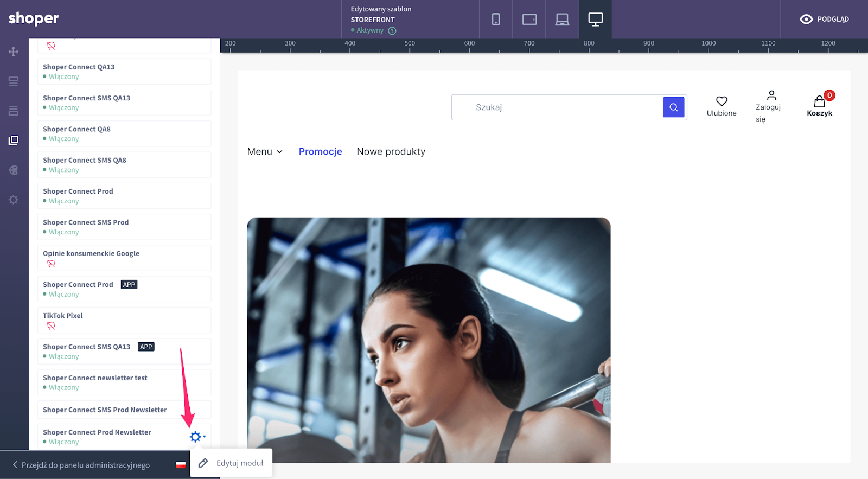The image size is (868, 479).
Task: Click the move arrows icon in sidebar
Action: point(14,52)
